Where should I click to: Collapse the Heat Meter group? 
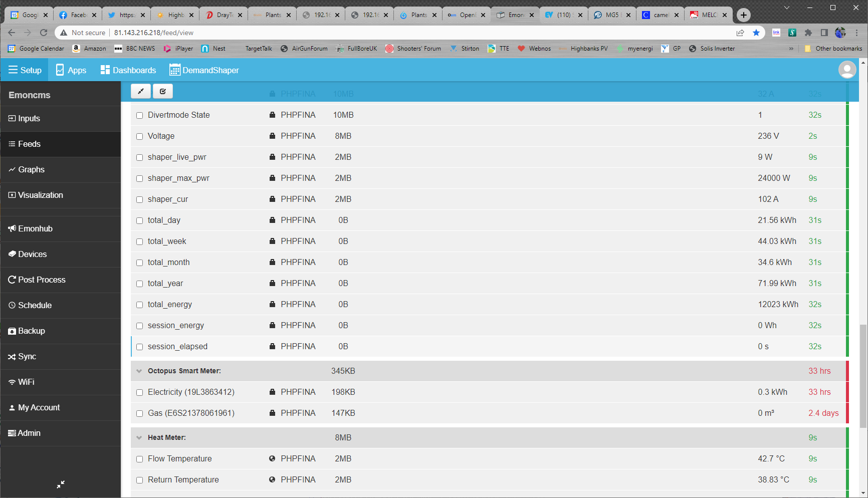pos(139,438)
